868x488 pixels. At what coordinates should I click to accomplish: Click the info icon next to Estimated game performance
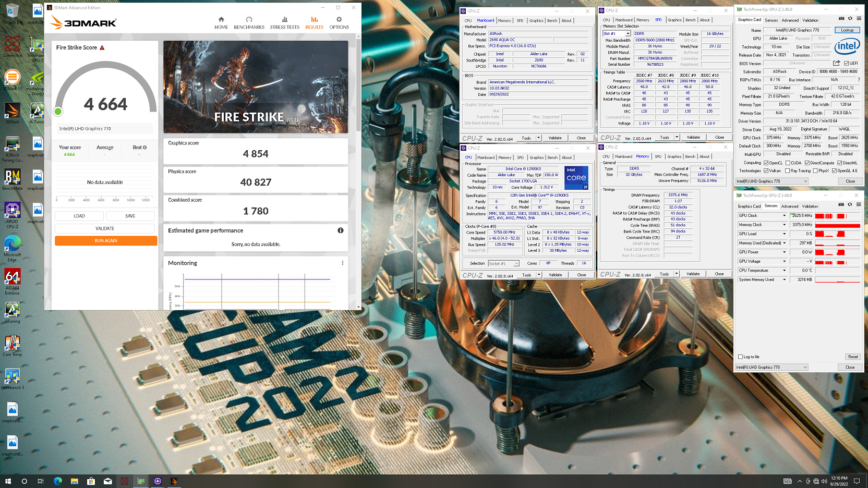(340, 230)
